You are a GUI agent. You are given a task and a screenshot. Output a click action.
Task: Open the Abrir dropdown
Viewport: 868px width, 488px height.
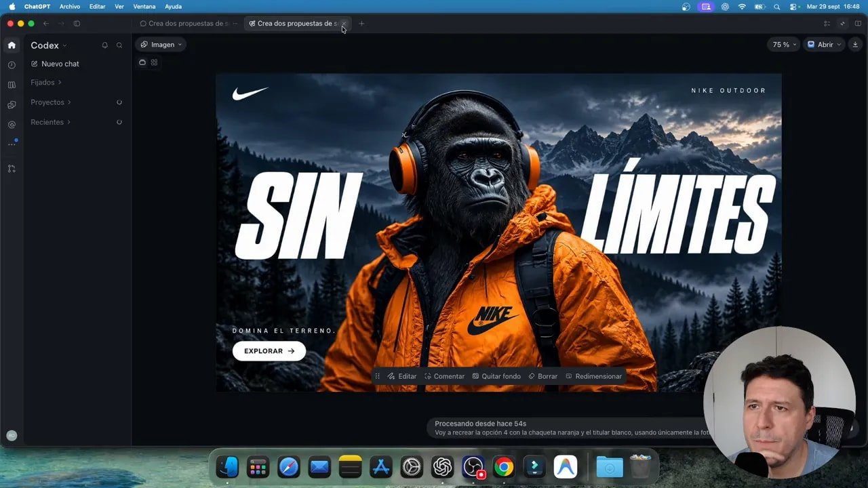(x=824, y=45)
